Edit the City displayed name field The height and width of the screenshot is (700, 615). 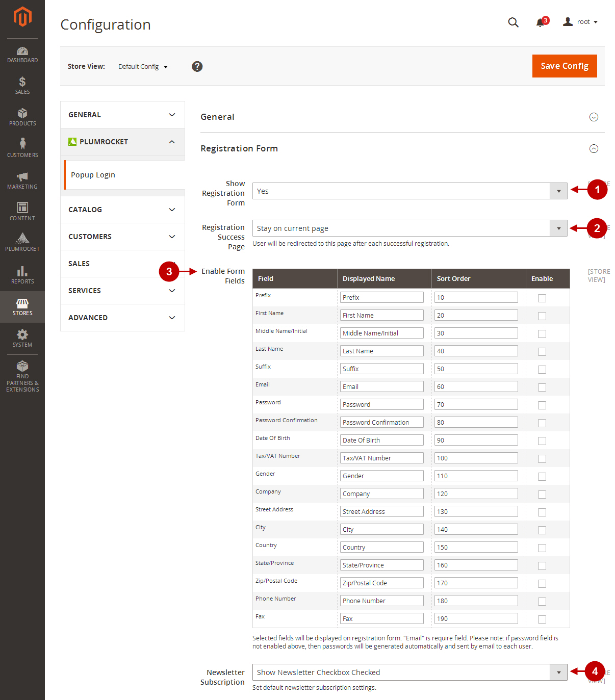tap(382, 529)
